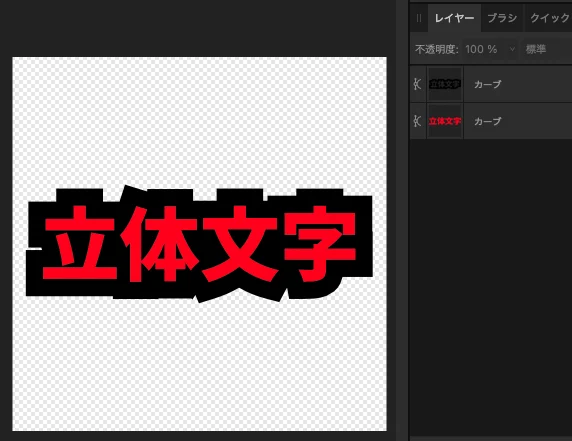This screenshot has height=441, width=572.
Task: Click the red 立体文字 text on canvas
Action: pyautogui.click(x=200, y=244)
